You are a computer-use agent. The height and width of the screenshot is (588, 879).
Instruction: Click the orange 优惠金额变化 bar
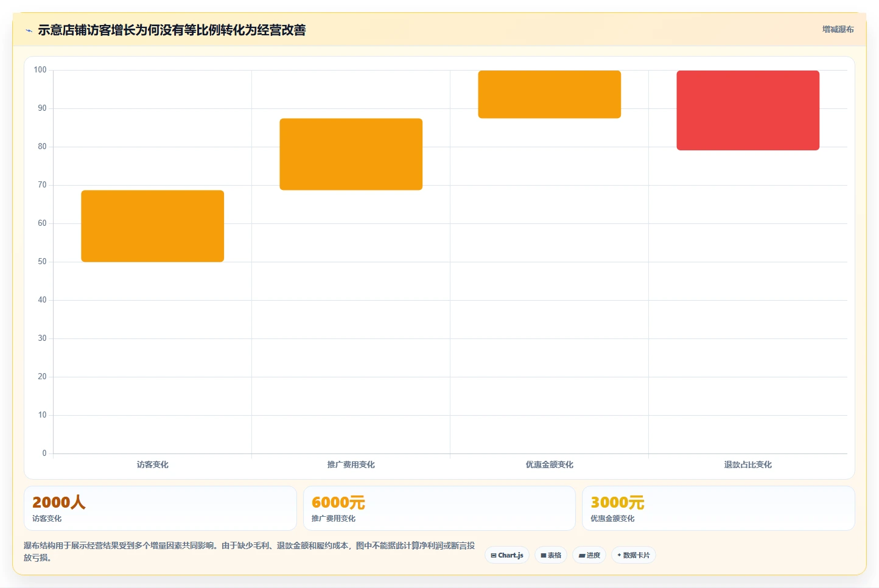coord(550,94)
